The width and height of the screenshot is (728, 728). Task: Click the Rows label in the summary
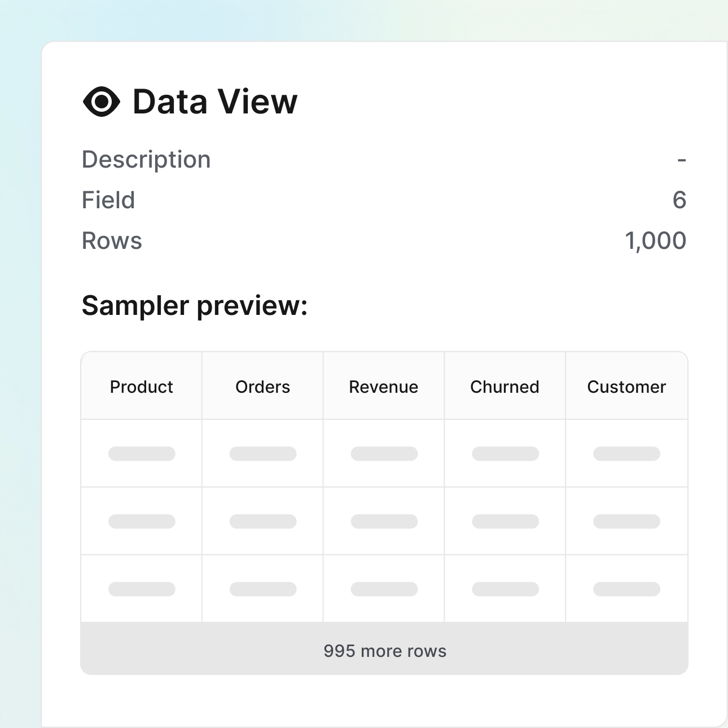pyautogui.click(x=112, y=240)
